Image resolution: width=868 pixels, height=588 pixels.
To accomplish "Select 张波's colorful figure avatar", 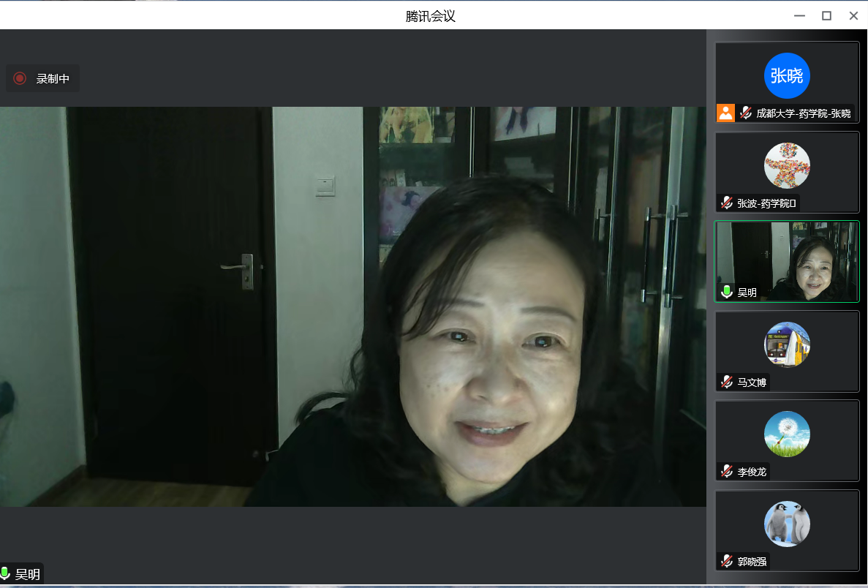I will 787,165.
